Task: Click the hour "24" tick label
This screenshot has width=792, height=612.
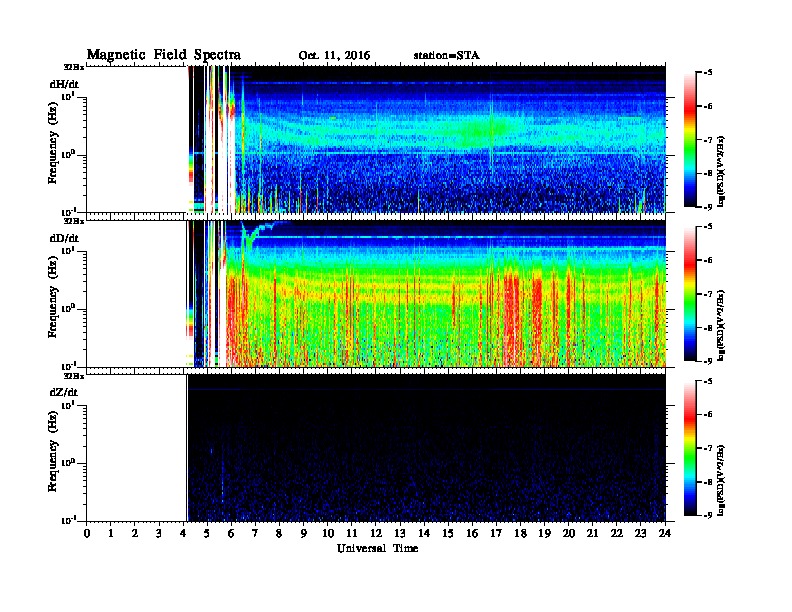Action: (665, 533)
